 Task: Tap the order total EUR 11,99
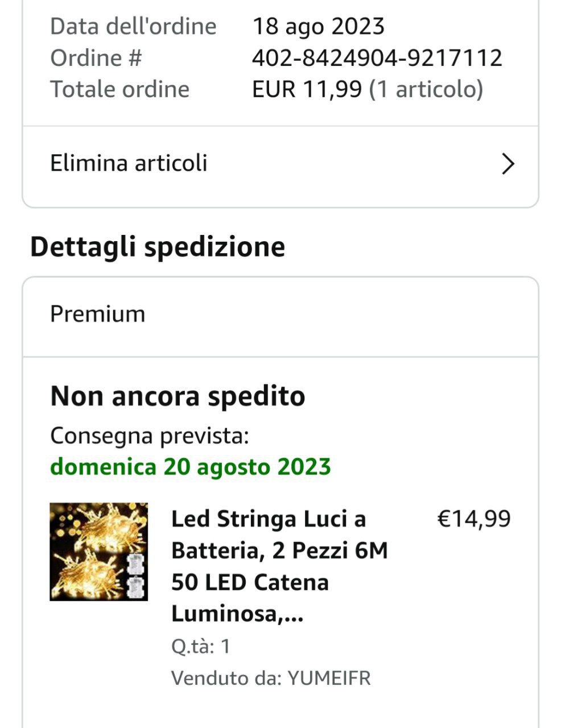tap(307, 89)
